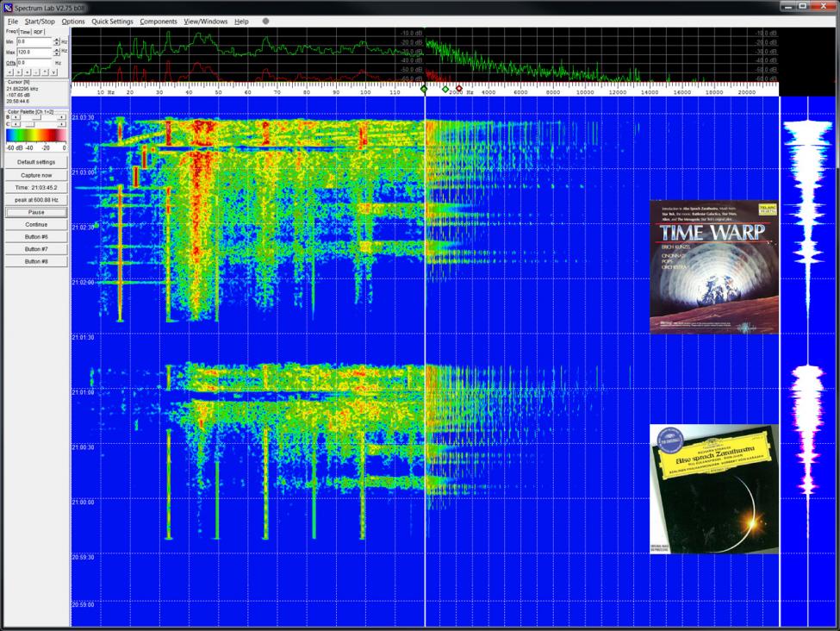The image size is (840, 631).
Task: Open the Quick Settings menu
Action: pyautogui.click(x=112, y=21)
